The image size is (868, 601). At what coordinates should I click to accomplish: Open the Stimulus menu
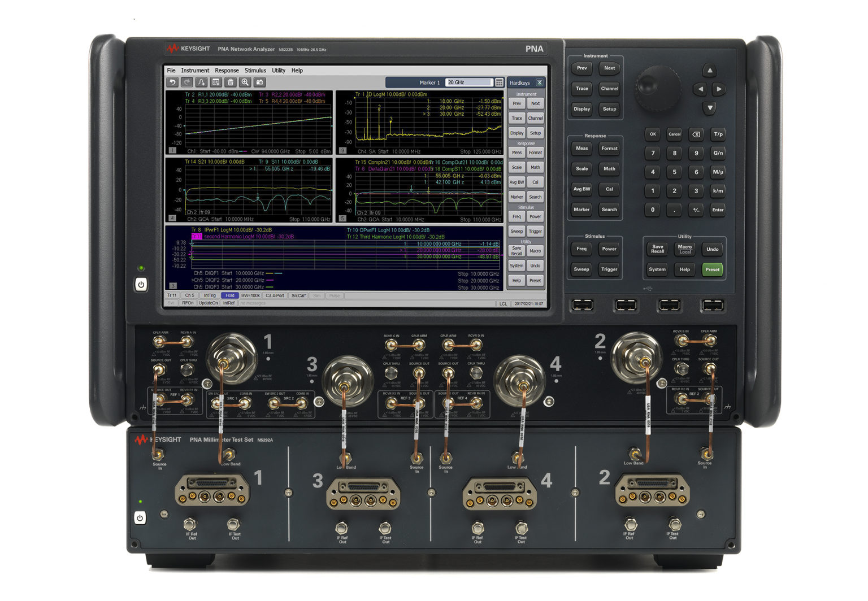pos(255,71)
